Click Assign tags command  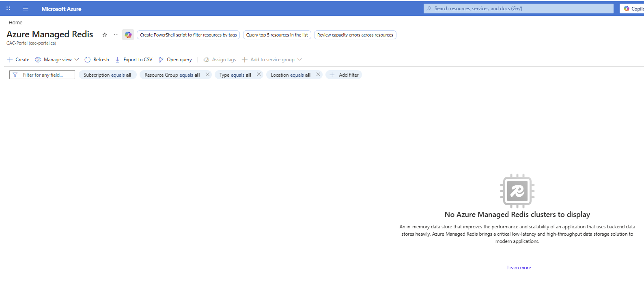pos(220,60)
